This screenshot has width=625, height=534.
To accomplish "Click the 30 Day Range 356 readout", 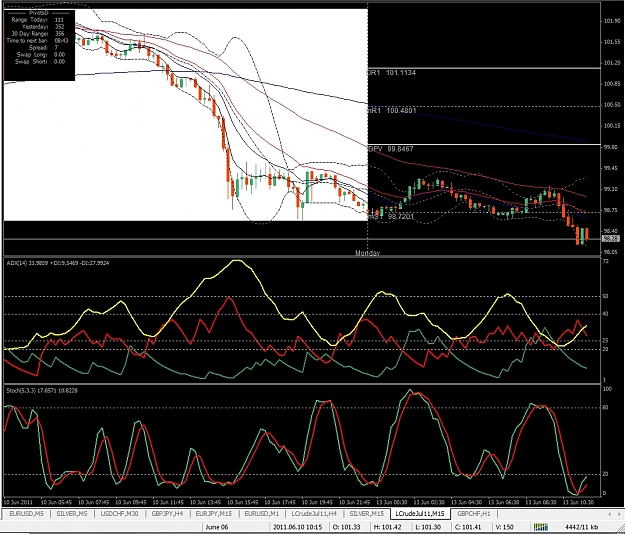I will click(x=38, y=33).
